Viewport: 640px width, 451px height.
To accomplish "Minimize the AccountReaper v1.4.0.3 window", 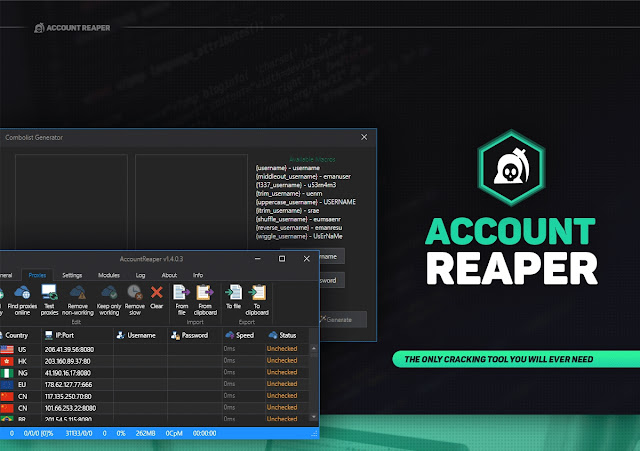I will [x=258, y=258].
